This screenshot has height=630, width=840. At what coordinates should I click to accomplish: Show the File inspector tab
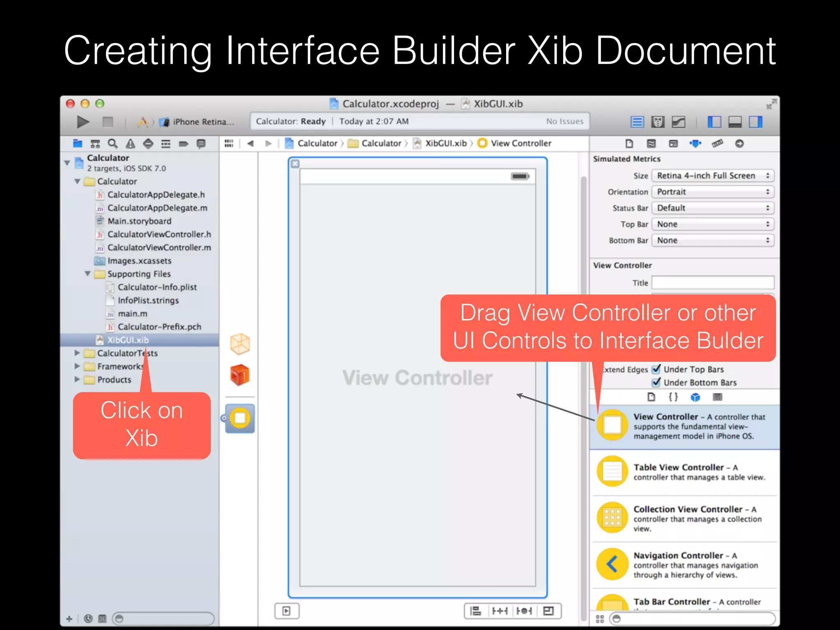coord(629,144)
